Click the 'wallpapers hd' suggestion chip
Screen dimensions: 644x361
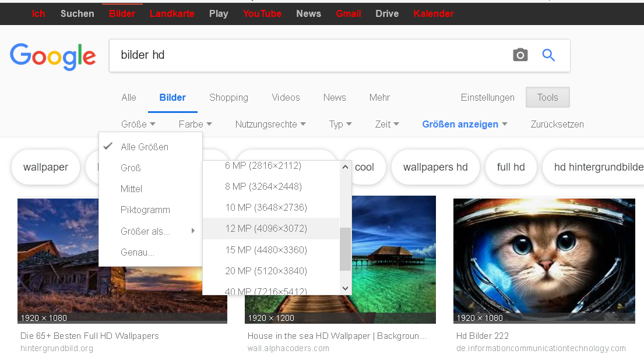pos(435,167)
